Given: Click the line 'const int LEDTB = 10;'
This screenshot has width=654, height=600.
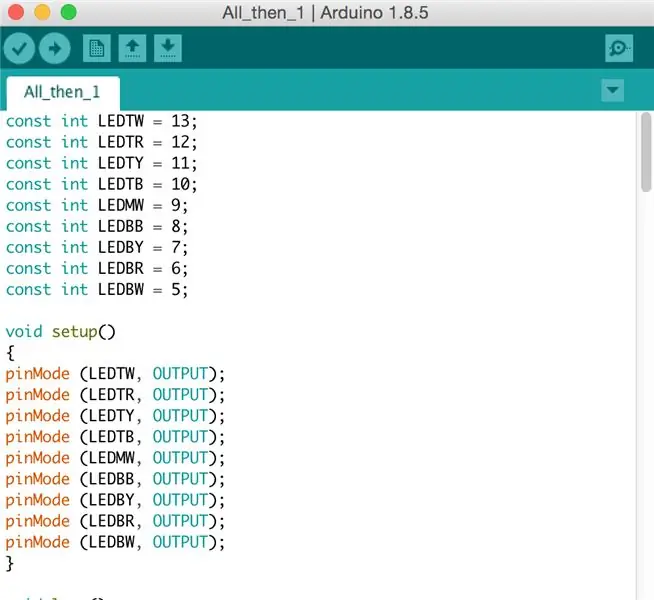Looking at the screenshot, I should click(x=101, y=184).
